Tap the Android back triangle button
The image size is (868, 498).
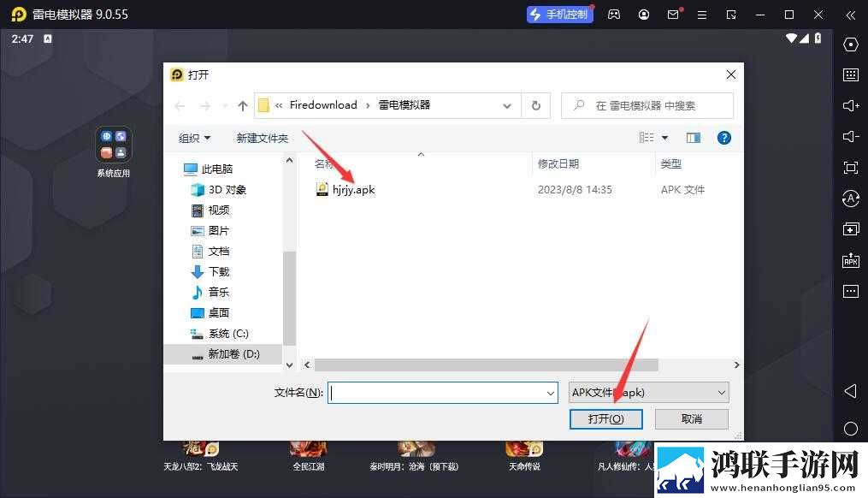(x=850, y=391)
